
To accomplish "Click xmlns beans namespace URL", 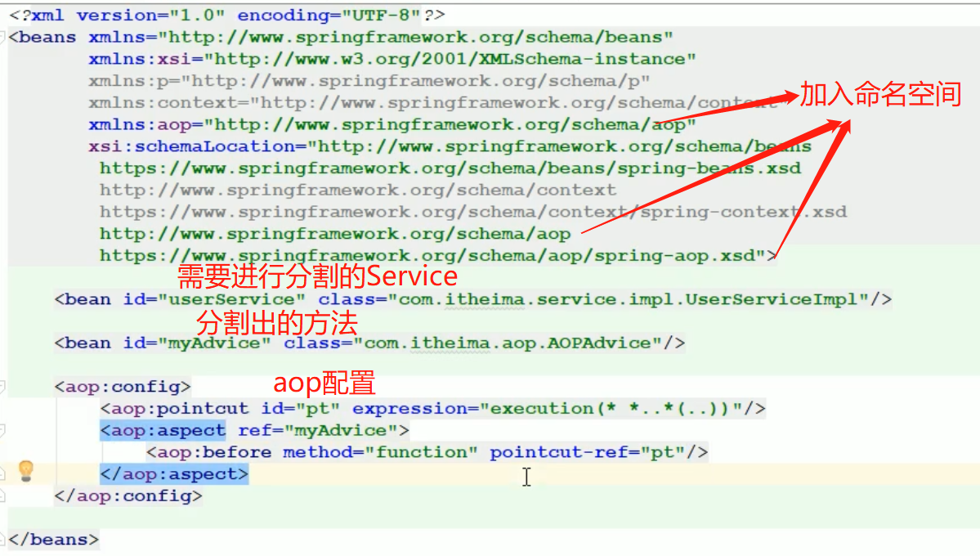I will click(415, 38).
